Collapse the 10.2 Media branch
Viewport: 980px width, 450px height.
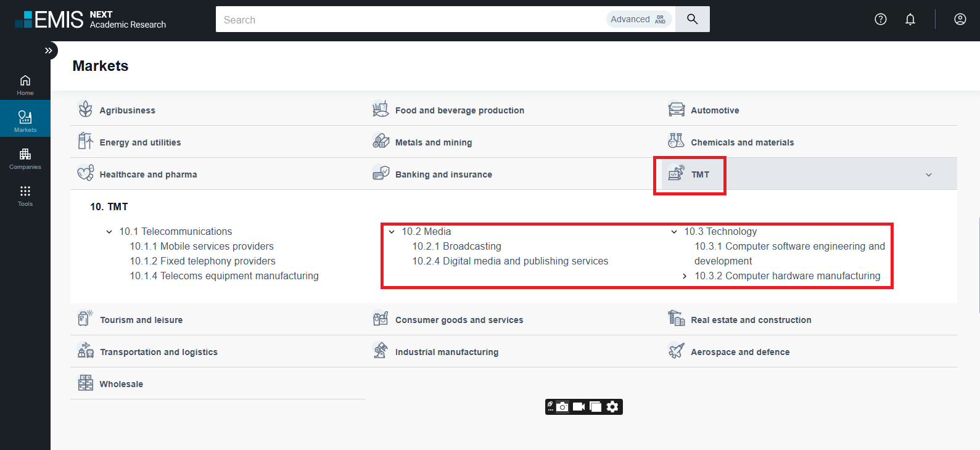tap(392, 232)
